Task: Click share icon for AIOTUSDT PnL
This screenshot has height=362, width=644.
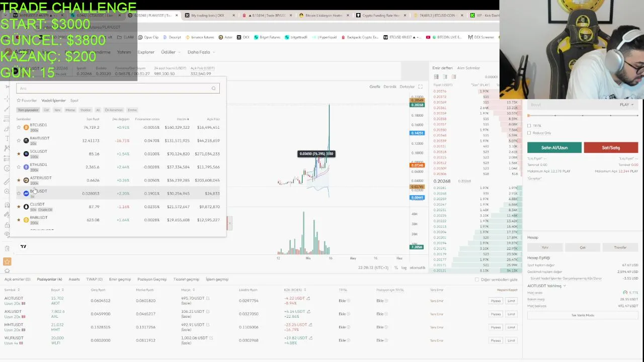Action: click(x=308, y=298)
